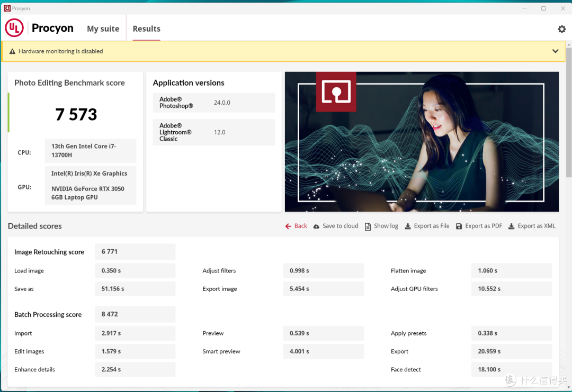Image resolution: width=572 pixels, height=392 pixels.
Task: Click the Export value 20.959 s
Action: (512, 352)
